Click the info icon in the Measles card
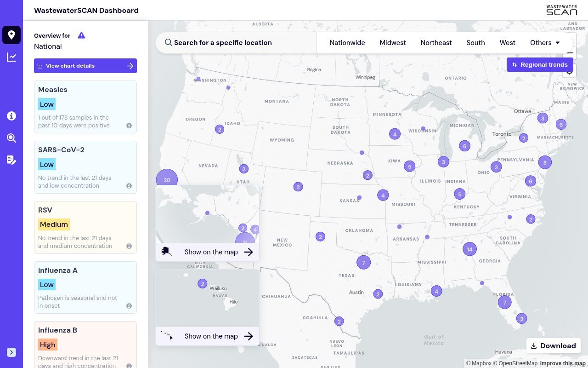Screen dimensions: 588x368 129,126
